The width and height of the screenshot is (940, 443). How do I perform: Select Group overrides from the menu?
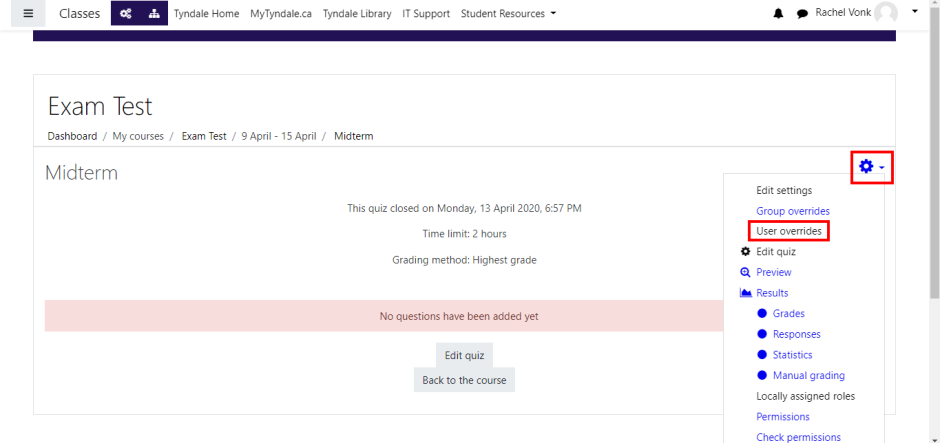click(792, 211)
